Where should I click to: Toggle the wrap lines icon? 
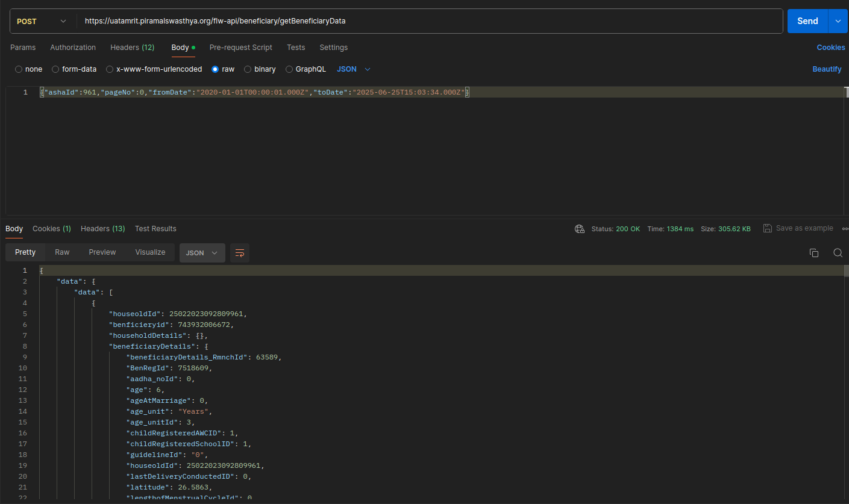coord(240,253)
